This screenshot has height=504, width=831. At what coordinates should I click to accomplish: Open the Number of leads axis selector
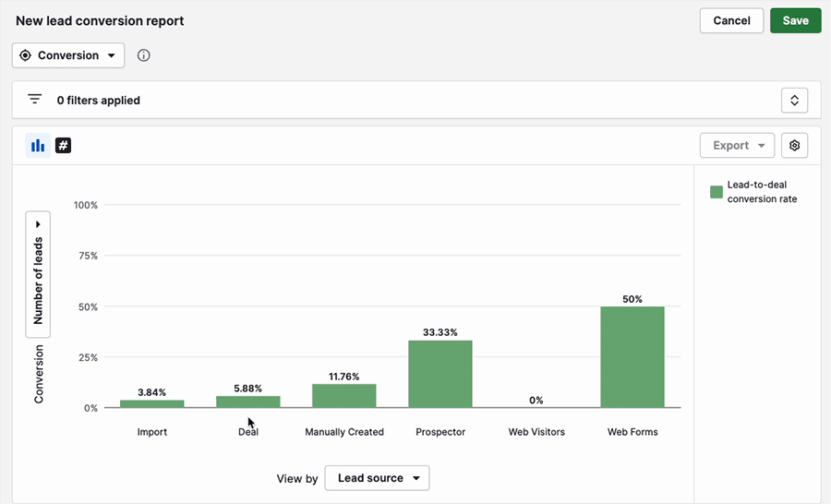pyautogui.click(x=38, y=274)
